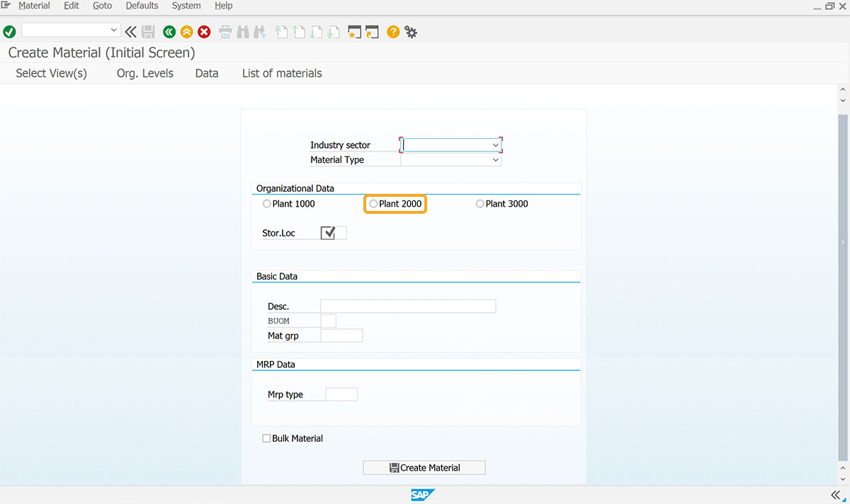850x504 pixels.
Task: Expand status bar double-chevron at bottom right
Action: [836, 495]
